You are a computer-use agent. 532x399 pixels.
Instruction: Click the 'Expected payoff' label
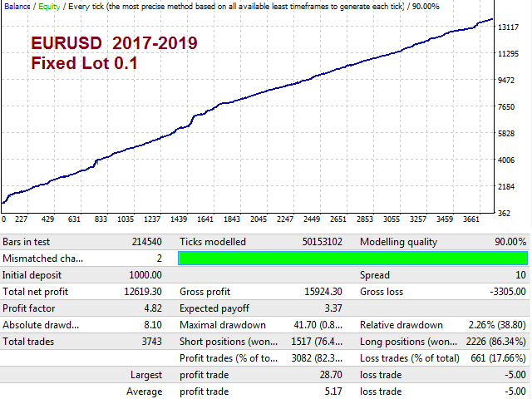tap(214, 308)
